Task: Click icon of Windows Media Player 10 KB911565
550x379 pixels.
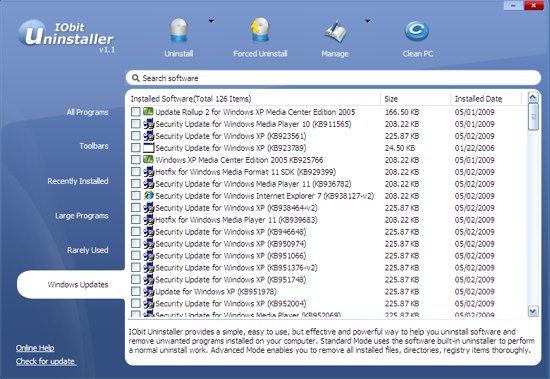Action: click(x=148, y=124)
